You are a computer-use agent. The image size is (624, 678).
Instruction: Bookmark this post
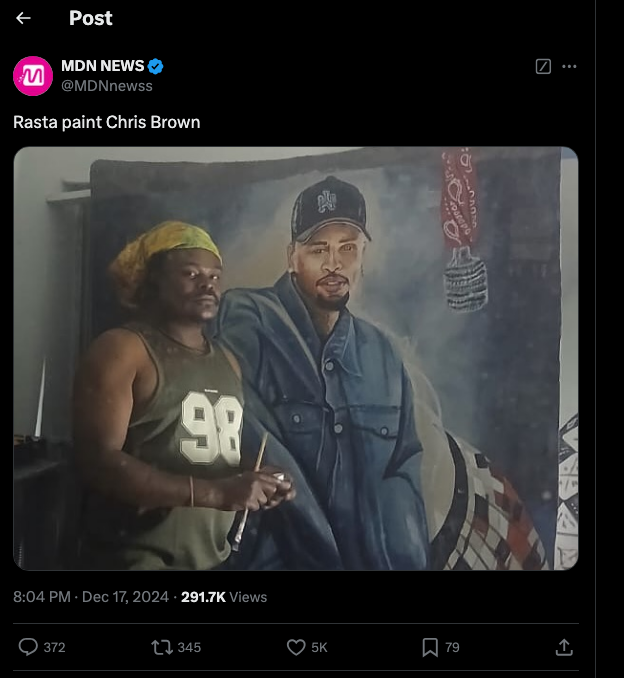[430, 647]
